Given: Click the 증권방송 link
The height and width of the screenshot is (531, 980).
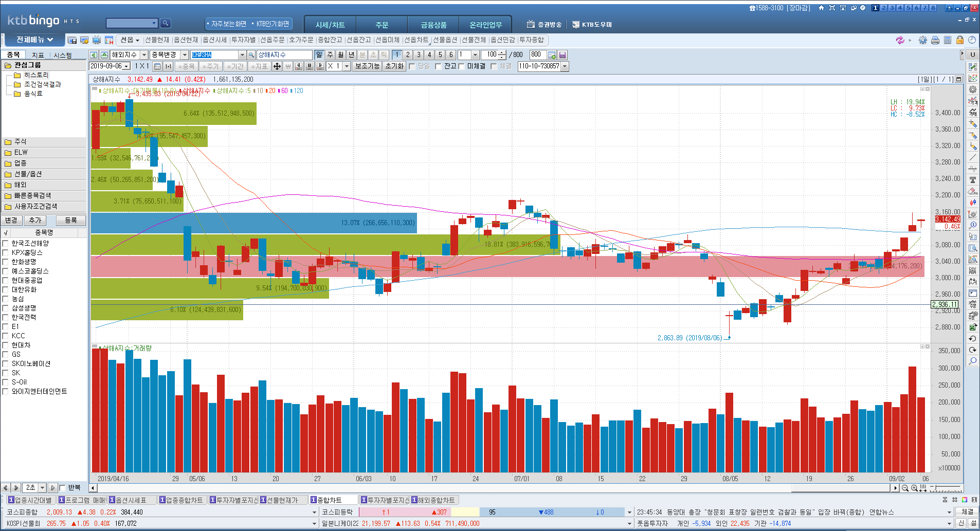Looking at the screenshot, I should pos(544,25).
